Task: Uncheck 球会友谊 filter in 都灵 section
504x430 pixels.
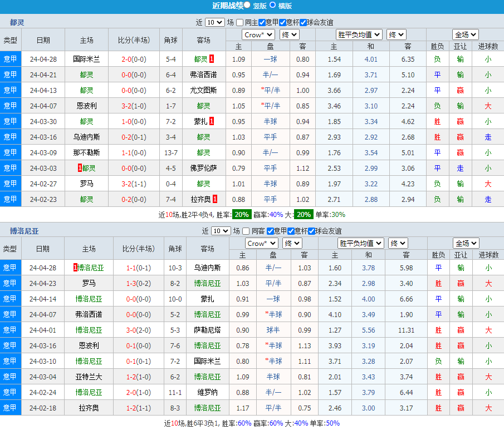Action: [x=303, y=23]
